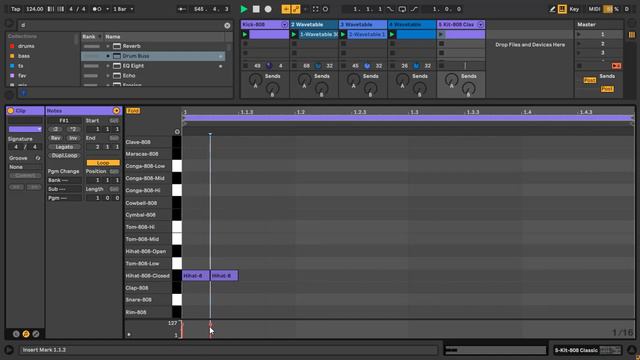The image size is (640, 360).
Task: Toggle the orange Loop switch
Action: coord(103,162)
